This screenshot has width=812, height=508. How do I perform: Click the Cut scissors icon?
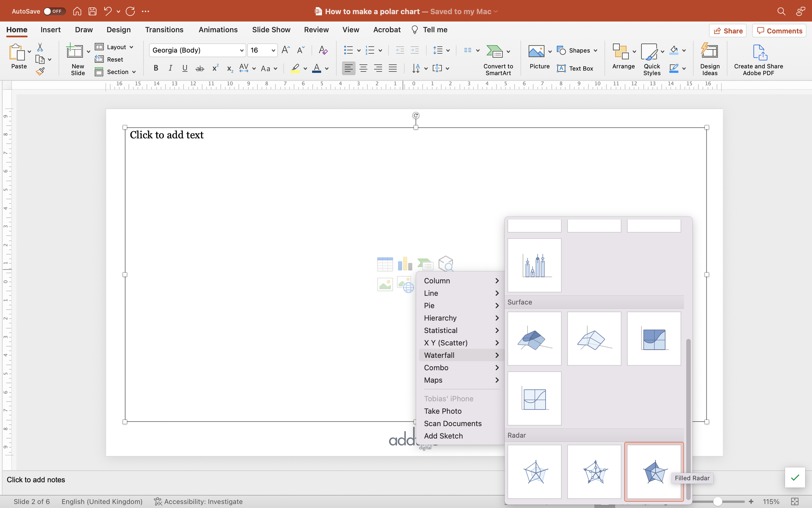point(40,47)
